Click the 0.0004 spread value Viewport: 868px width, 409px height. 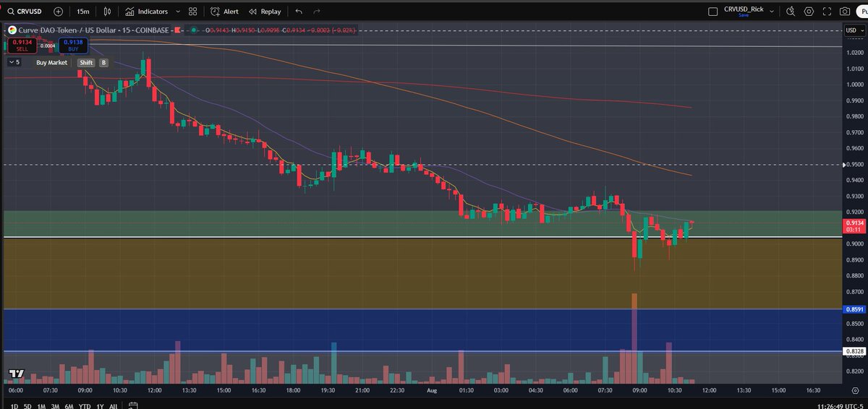coord(48,46)
